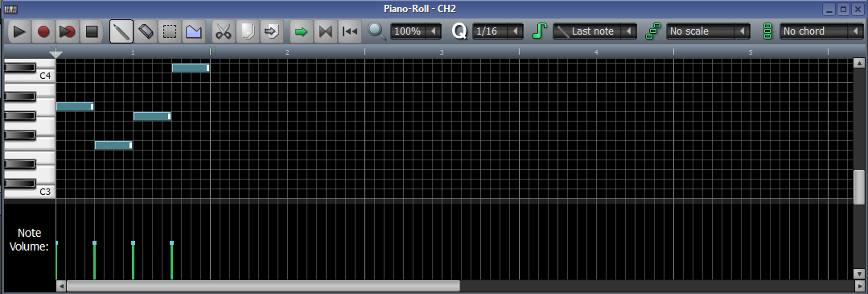Click bar 5 on the timeline ruler

[x=751, y=52]
